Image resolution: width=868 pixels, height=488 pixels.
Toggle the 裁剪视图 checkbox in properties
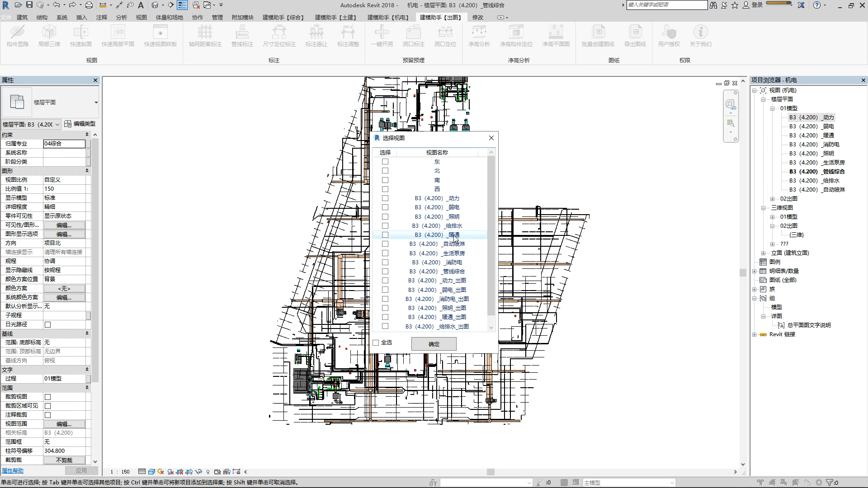point(48,397)
